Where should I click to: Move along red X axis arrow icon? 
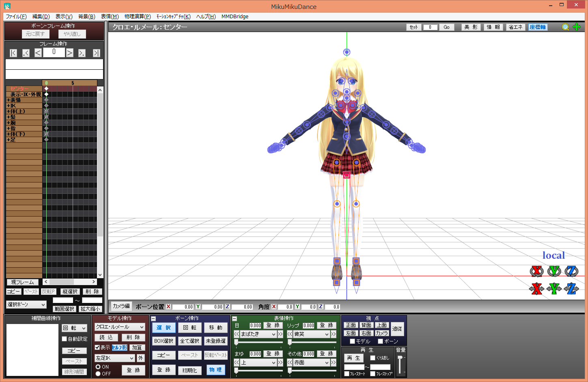[x=536, y=289]
